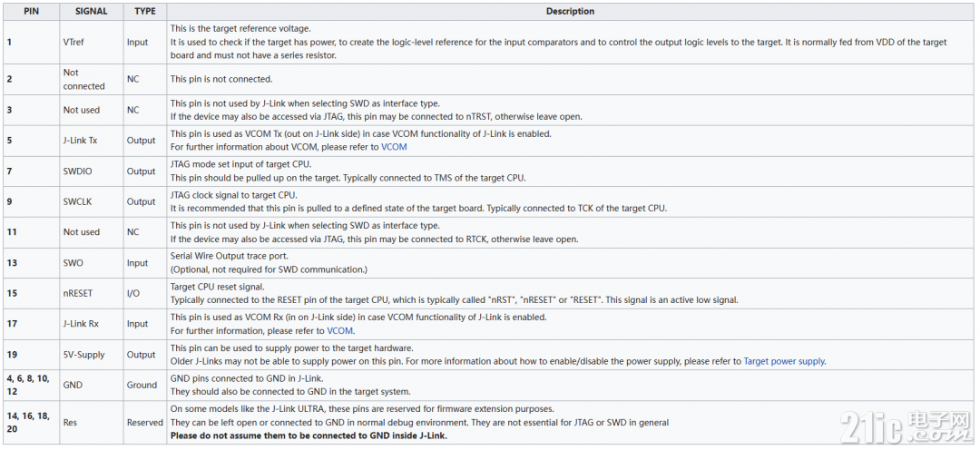
Task: Click the Input type cell in VTref row
Action: point(145,43)
